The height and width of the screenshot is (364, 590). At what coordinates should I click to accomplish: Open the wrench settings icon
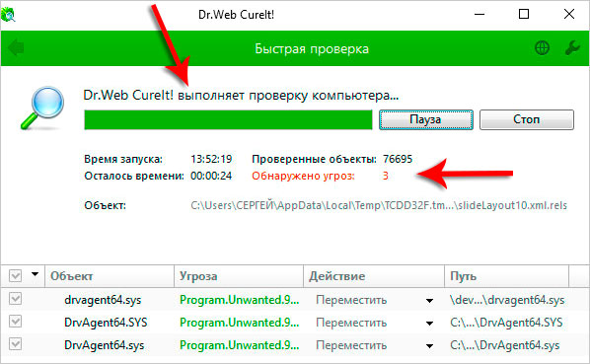coord(572,47)
